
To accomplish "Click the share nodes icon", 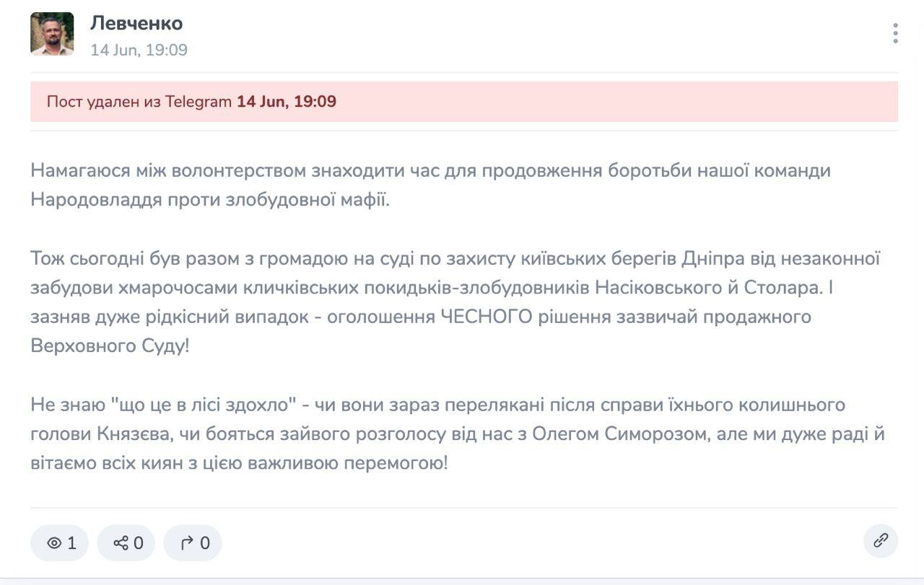I will click(x=121, y=543).
